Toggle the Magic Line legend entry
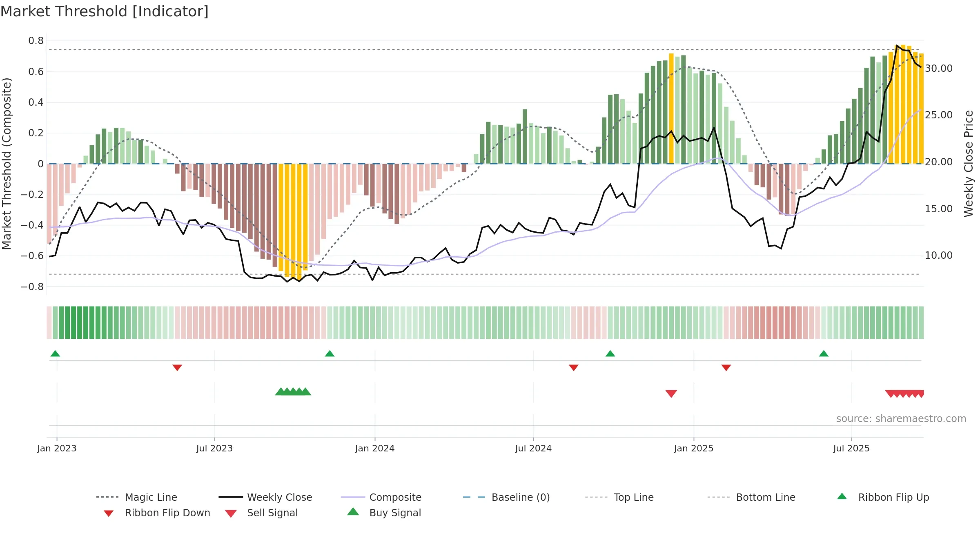The width and height of the screenshot is (980, 551). click(137, 497)
